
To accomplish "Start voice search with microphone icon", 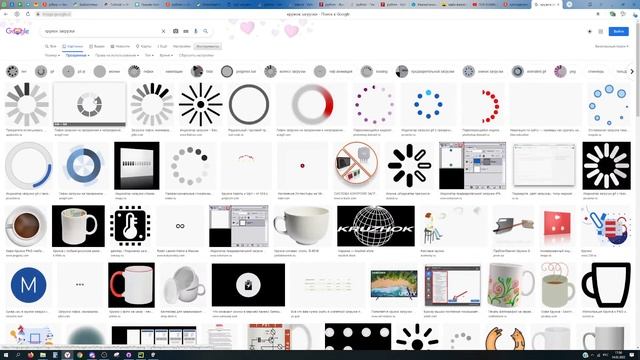I will point(196,31).
